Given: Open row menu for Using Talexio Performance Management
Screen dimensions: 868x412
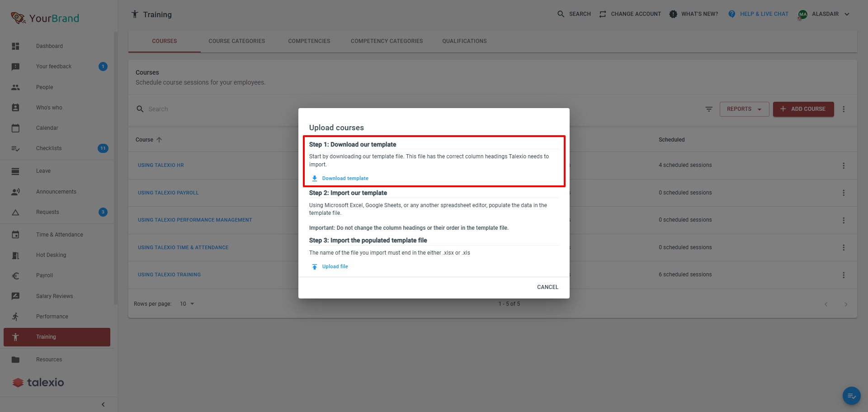Looking at the screenshot, I should 844,220.
